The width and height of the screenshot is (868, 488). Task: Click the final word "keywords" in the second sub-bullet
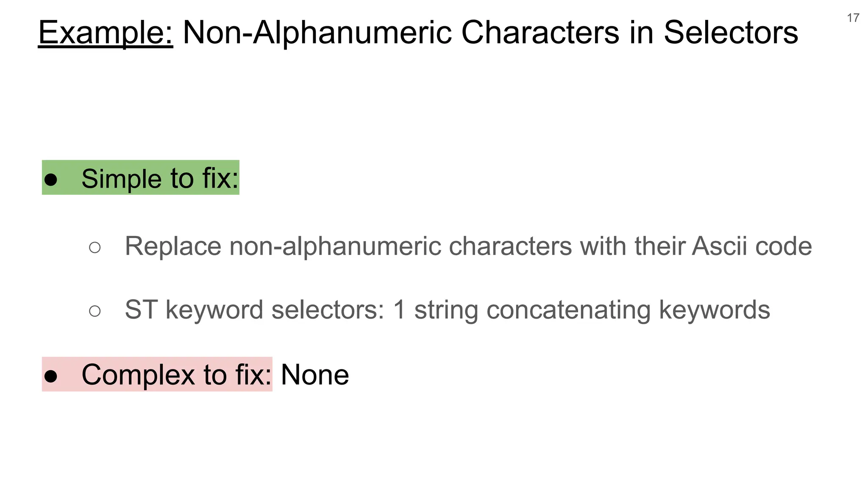click(714, 310)
